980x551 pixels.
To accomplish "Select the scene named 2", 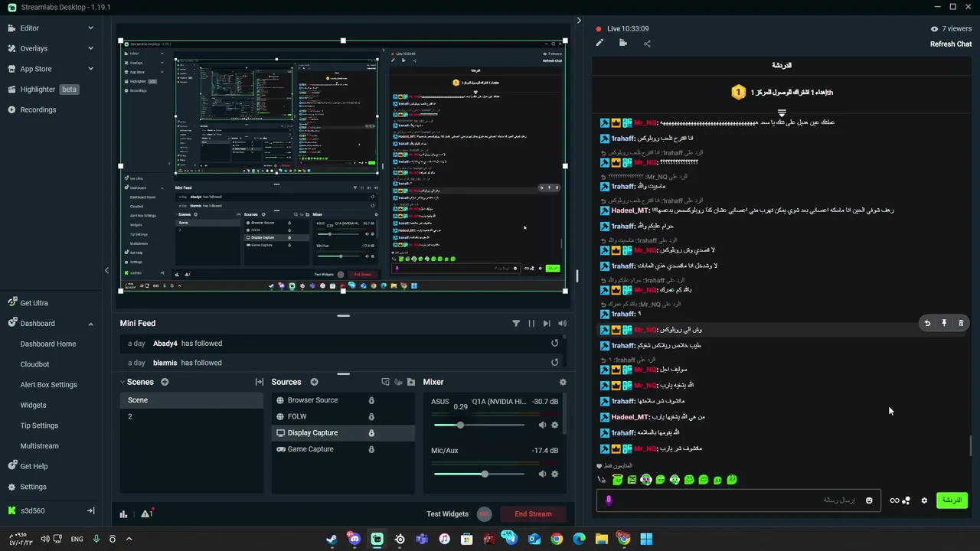I will coord(191,416).
